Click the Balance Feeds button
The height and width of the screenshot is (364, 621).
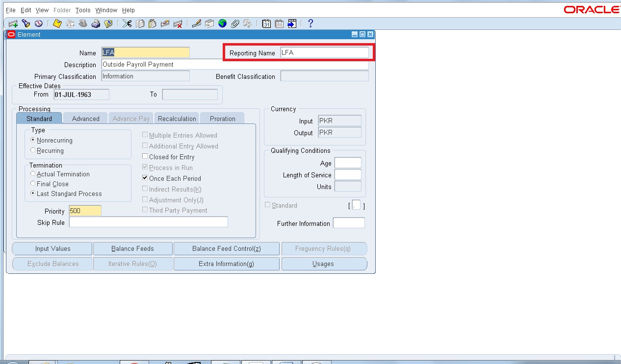[132, 248]
